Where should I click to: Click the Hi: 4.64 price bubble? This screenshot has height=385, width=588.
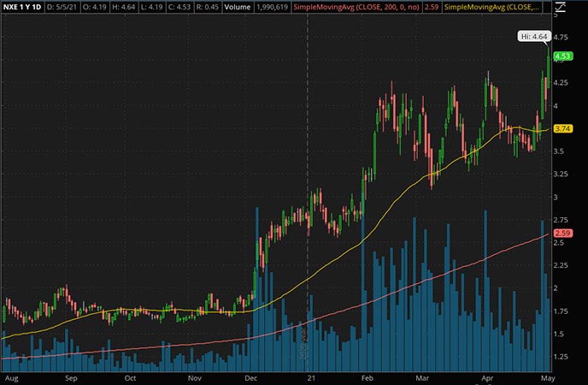pyautogui.click(x=534, y=37)
